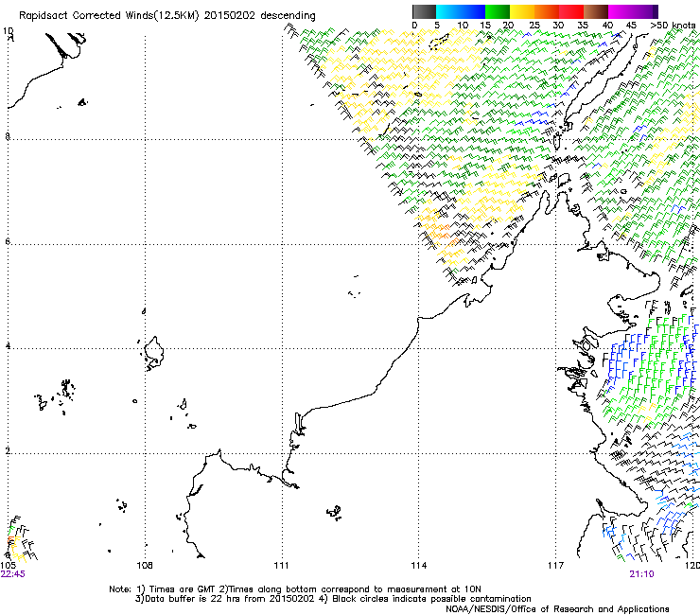Click the purple time stamp '21:10'
This screenshot has width=700, height=615.
click(x=641, y=574)
